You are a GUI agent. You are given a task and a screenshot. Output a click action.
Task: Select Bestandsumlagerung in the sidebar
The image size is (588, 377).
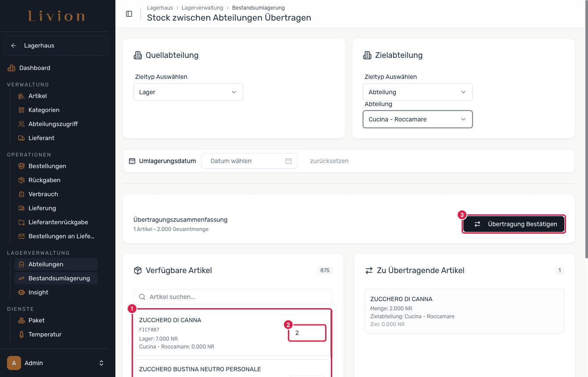[56, 278]
